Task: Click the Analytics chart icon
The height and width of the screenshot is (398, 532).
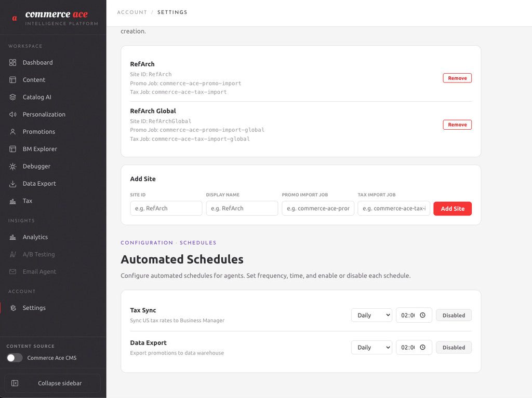Action: tap(12, 237)
